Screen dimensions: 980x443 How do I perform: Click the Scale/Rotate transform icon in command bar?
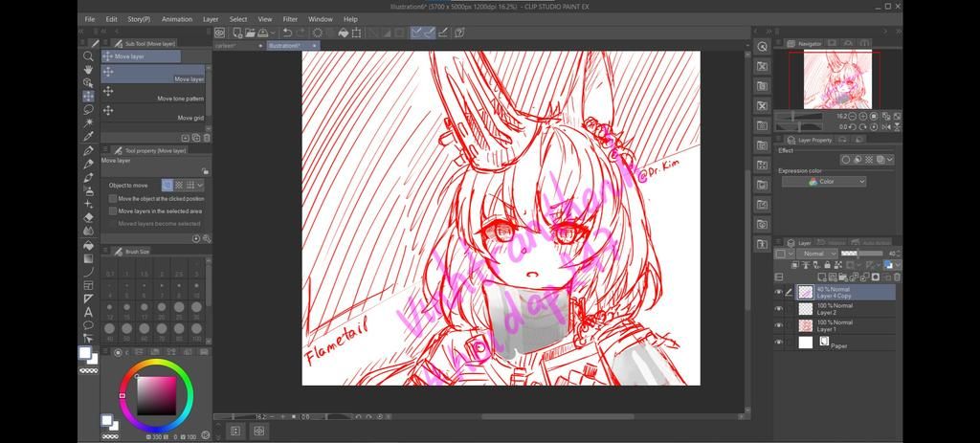pyautogui.click(x=356, y=33)
